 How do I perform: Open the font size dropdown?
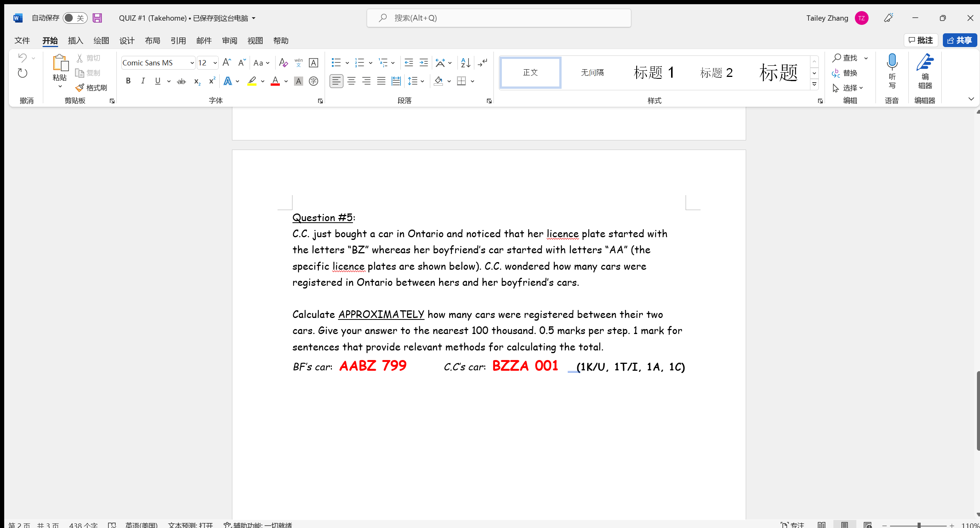tap(216, 62)
